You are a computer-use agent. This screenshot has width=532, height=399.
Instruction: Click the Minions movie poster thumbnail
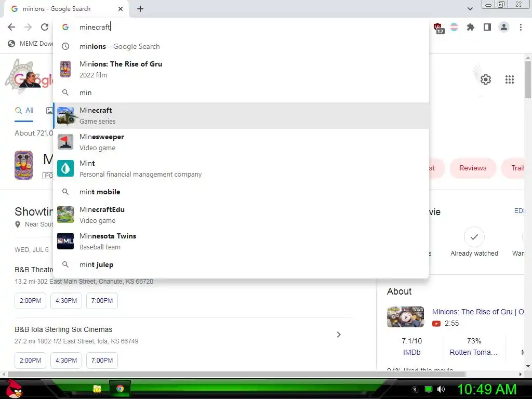(23, 165)
